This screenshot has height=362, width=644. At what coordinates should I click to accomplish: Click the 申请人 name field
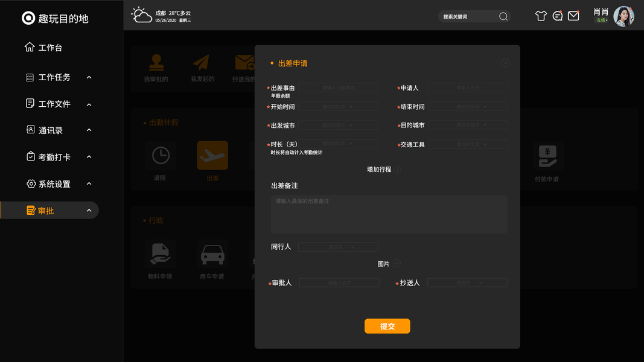[x=468, y=87]
